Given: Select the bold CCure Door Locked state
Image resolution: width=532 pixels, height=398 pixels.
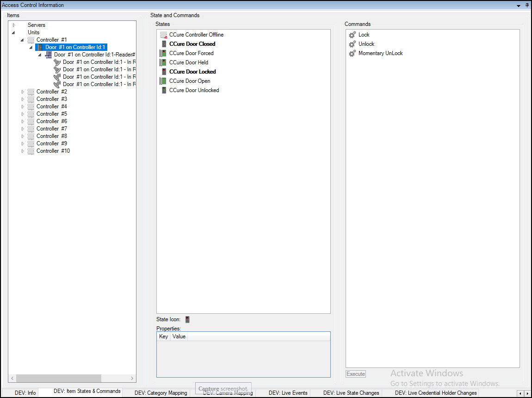Looking at the screenshot, I should click(192, 71).
